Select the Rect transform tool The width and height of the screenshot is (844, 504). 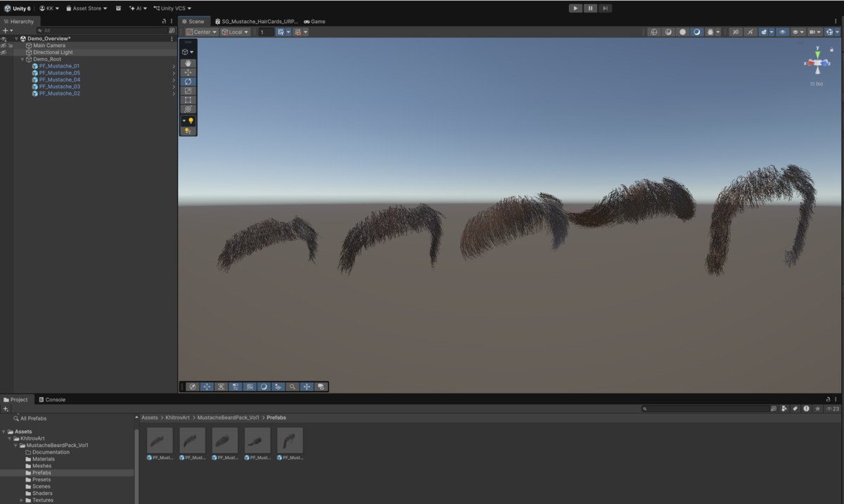pyautogui.click(x=188, y=100)
